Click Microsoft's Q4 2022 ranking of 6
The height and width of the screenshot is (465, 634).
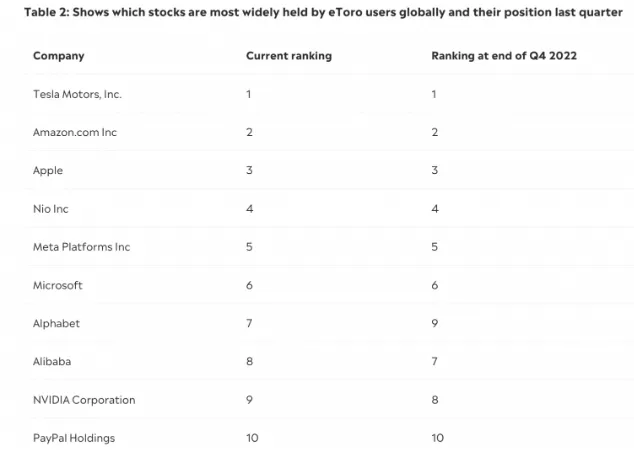coord(435,285)
